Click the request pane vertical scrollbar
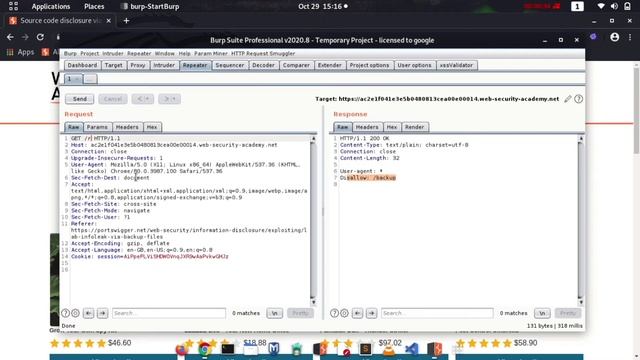 point(313,220)
